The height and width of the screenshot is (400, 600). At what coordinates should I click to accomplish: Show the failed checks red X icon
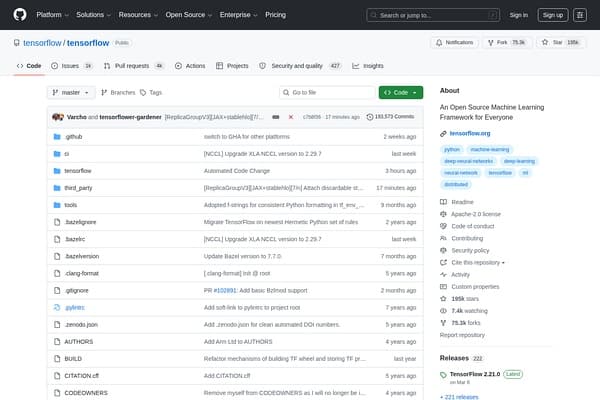291,117
